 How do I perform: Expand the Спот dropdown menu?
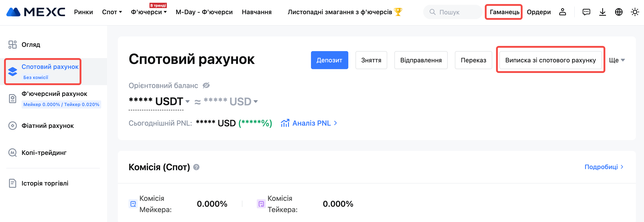(112, 12)
